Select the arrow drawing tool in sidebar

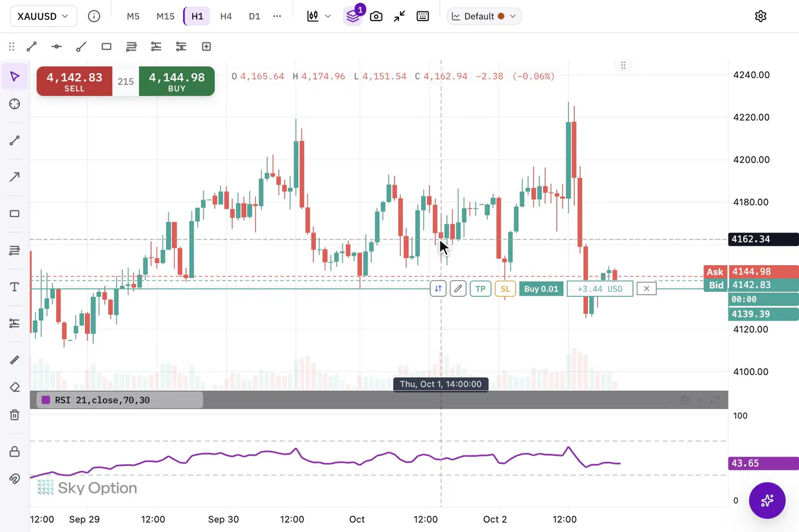pos(15,177)
